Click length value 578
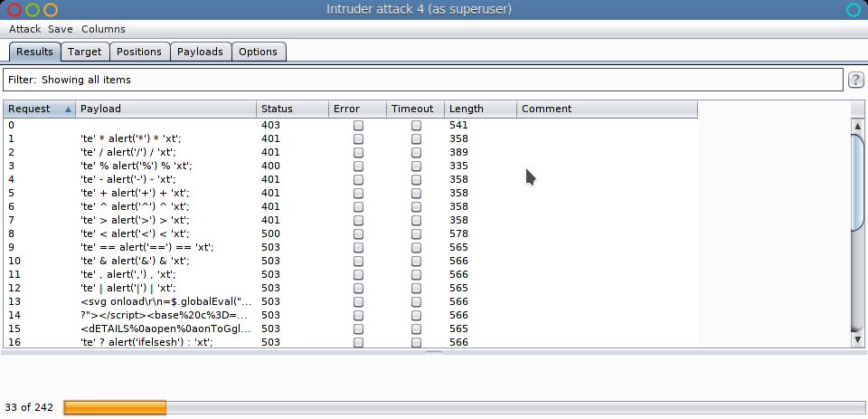Viewport: 868px width, 419px height. pos(458,233)
